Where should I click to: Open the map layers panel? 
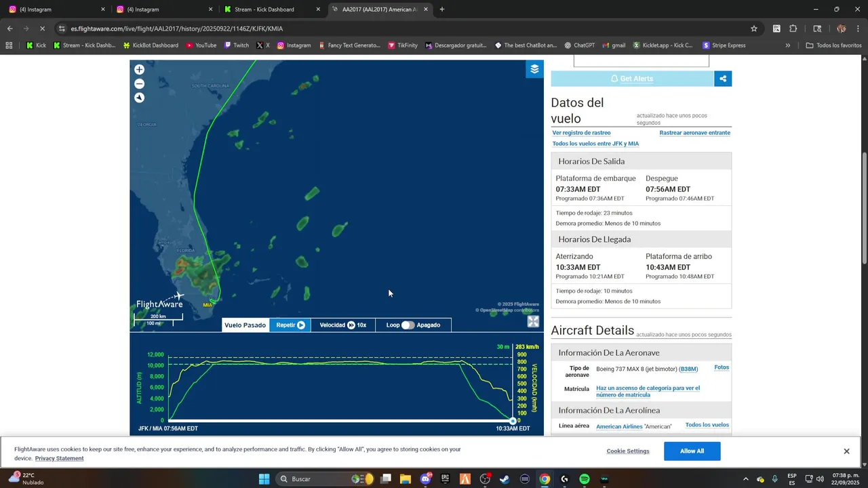tap(534, 69)
